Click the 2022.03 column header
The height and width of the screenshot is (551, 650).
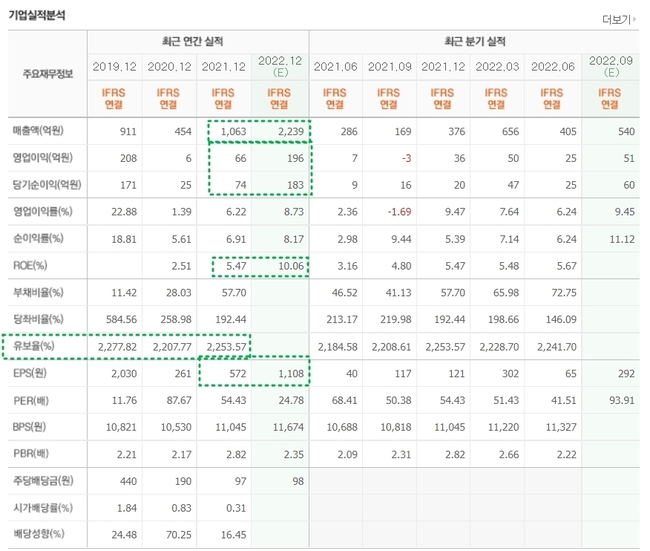[x=497, y=67]
